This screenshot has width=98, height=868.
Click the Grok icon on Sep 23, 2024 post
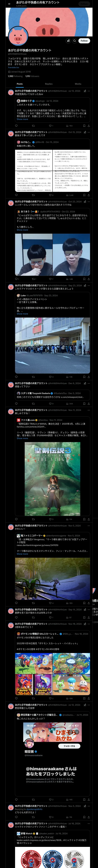(x=85, y=285)
